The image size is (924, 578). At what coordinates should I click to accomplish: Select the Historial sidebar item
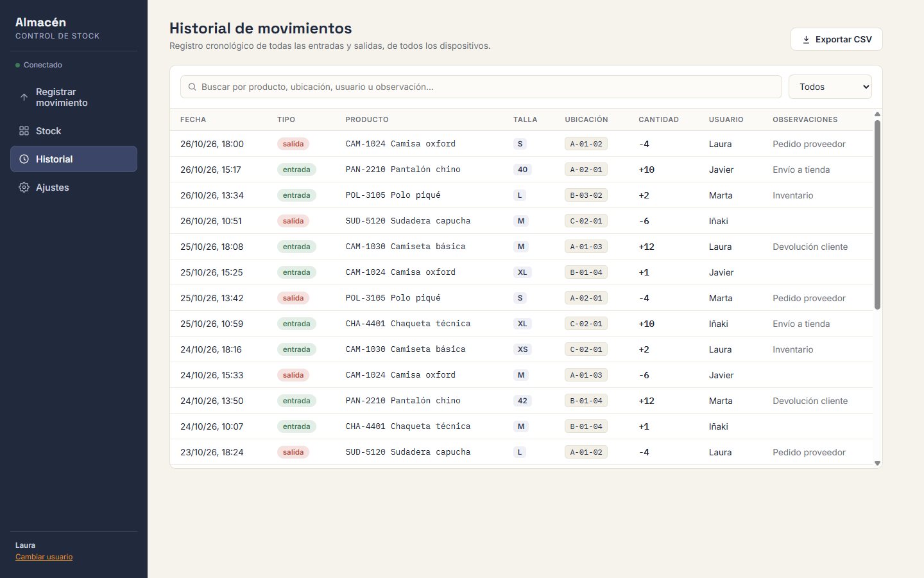tap(74, 159)
